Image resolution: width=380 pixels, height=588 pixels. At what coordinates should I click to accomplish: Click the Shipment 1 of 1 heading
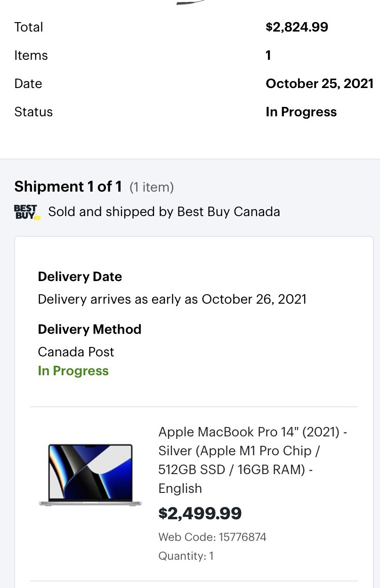click(64, 187)
